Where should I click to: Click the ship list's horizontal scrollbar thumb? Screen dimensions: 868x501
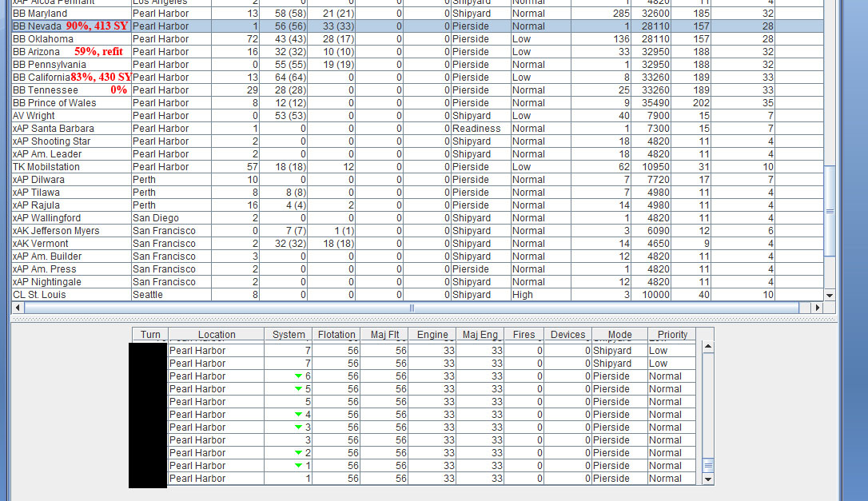(x=412, y=308)
